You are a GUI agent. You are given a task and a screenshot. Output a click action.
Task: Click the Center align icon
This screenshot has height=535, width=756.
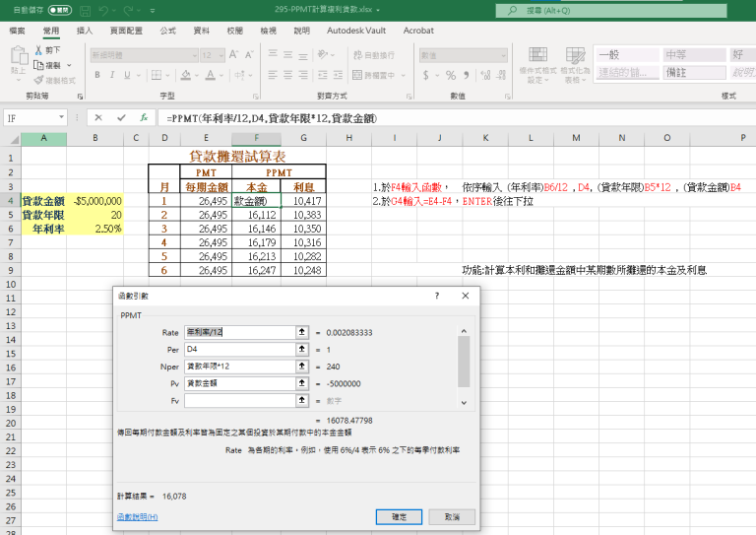coord(287,75)
